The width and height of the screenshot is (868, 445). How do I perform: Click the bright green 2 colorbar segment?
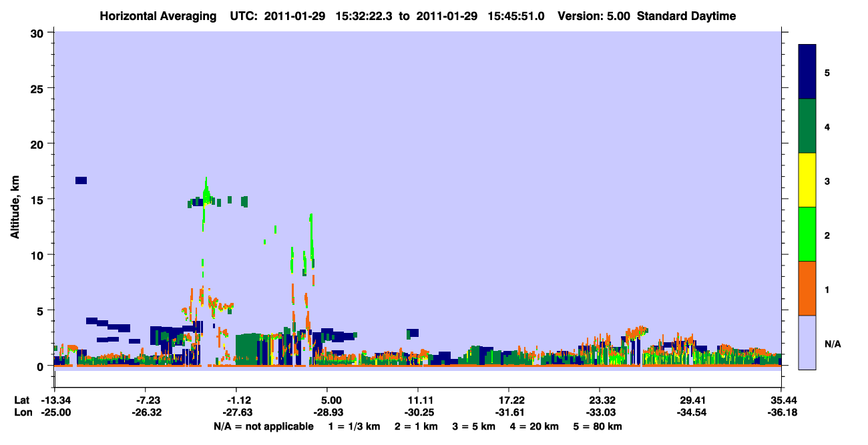pyautogui.click(x=807, y=234)
